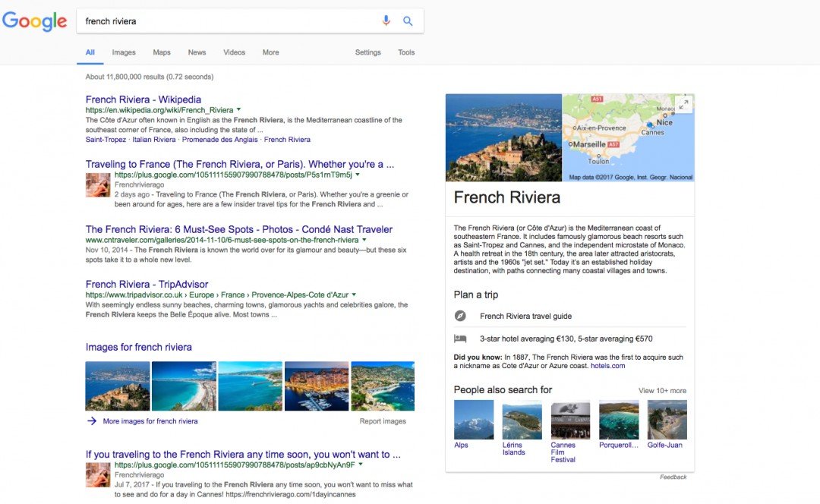Click View 10+ more

click(x=662, y=391)
